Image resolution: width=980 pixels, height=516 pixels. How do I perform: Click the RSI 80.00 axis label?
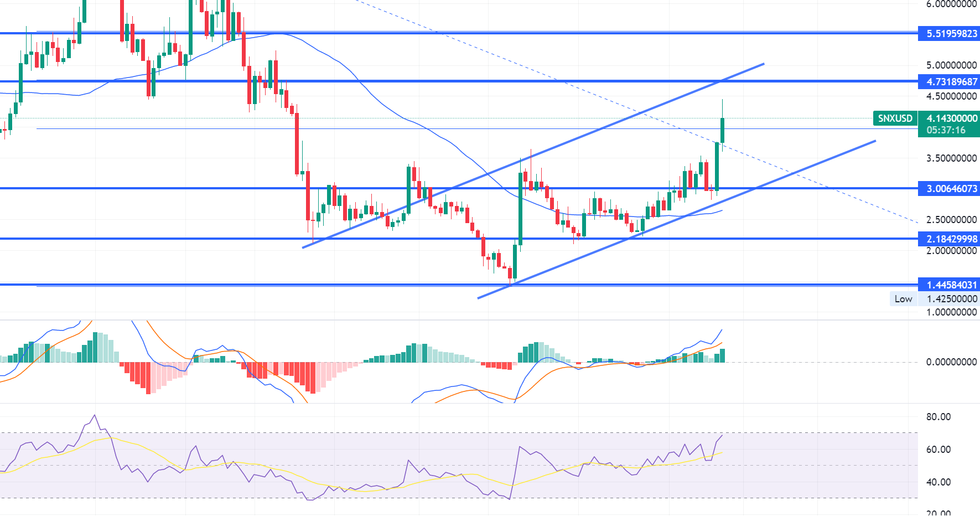coord(938,417)
